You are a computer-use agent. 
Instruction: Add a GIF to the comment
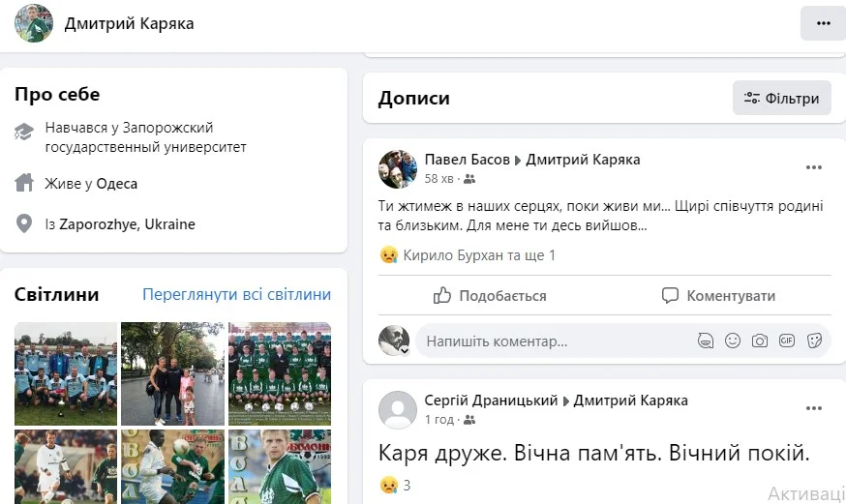[787, 341]
